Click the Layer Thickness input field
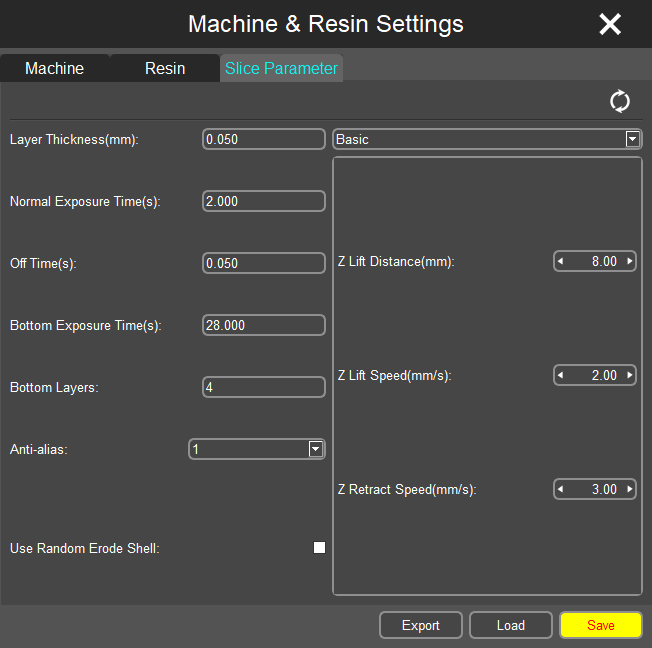Viewport: 652px width, 648px height. tap(264, 139)
